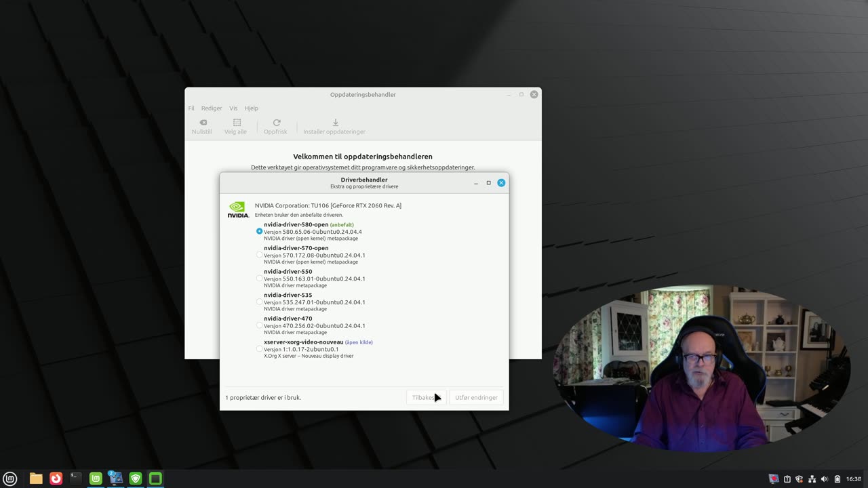Click the green "(anbefalt)" label
The image size is (868, 488).
(342, 225)
